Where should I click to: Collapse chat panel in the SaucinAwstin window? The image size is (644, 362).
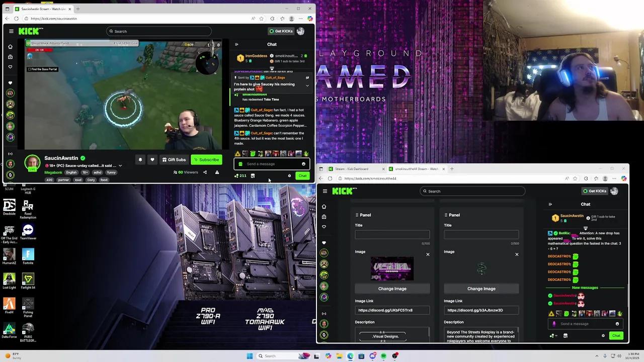(236, 44)
